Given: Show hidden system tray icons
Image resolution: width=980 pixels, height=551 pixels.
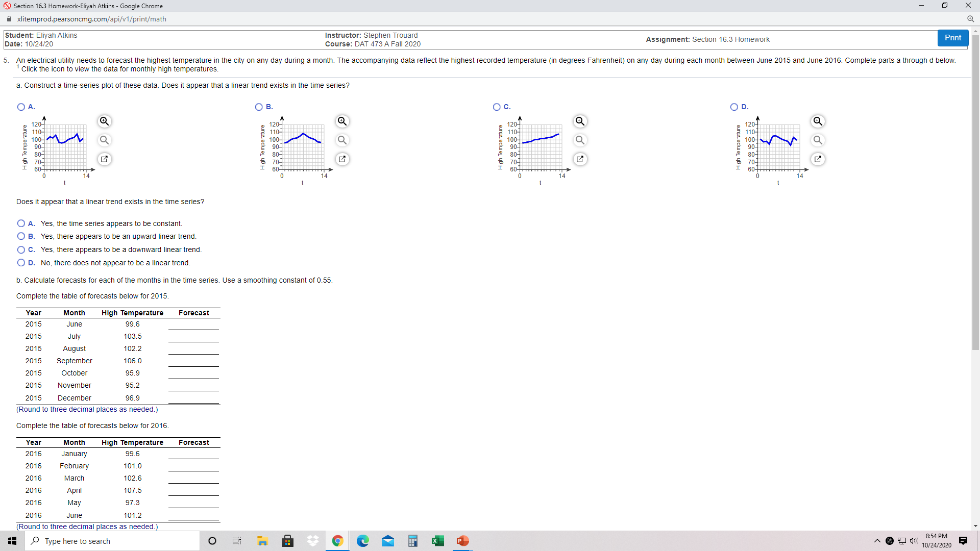Looking at the screenshot, I should [877, 541].
